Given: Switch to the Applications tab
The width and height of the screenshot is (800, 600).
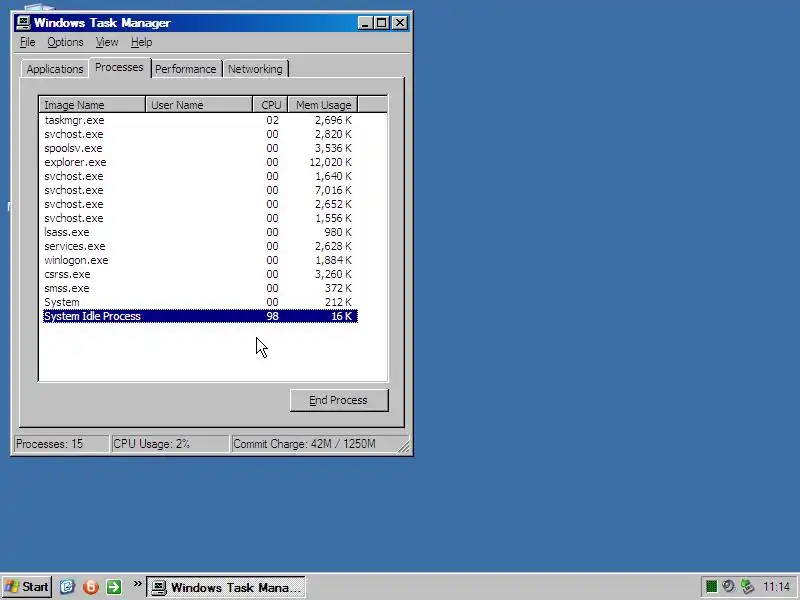Looking at the screenshot, I should [55, 69].
